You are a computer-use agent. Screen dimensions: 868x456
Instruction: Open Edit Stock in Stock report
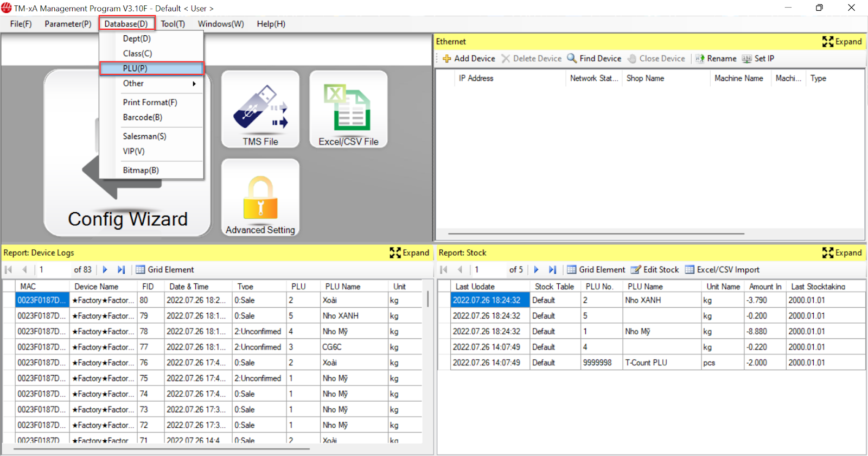point(655,270)
